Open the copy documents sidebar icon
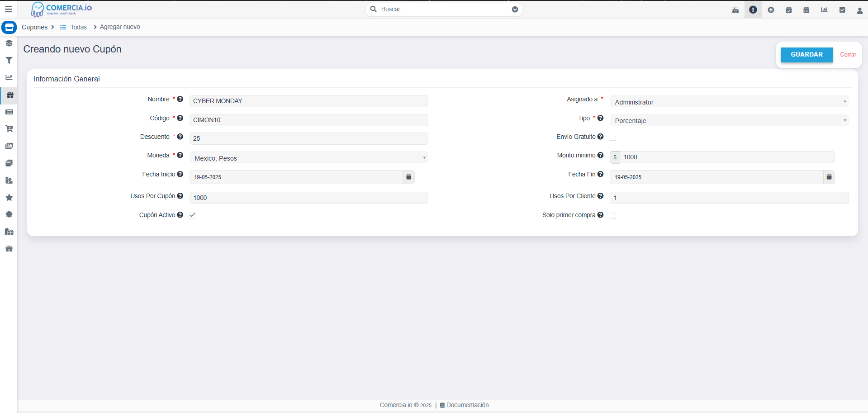This screenshot has width=868, height=413. pos(9,163)
